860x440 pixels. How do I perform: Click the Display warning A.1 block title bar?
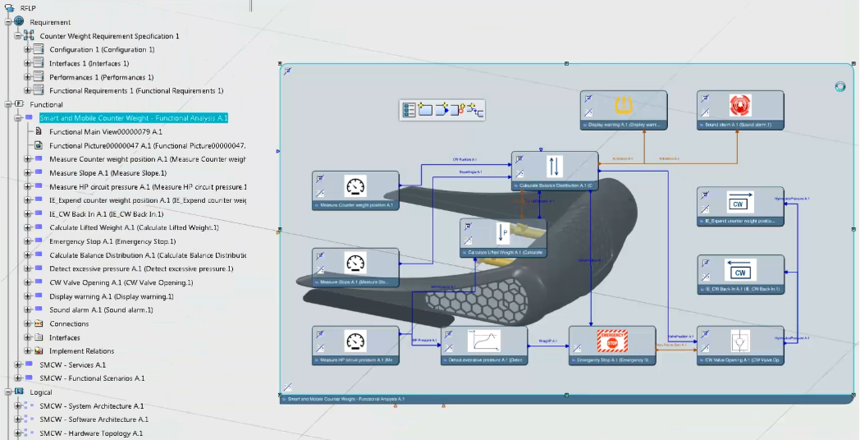click(624, 125)
